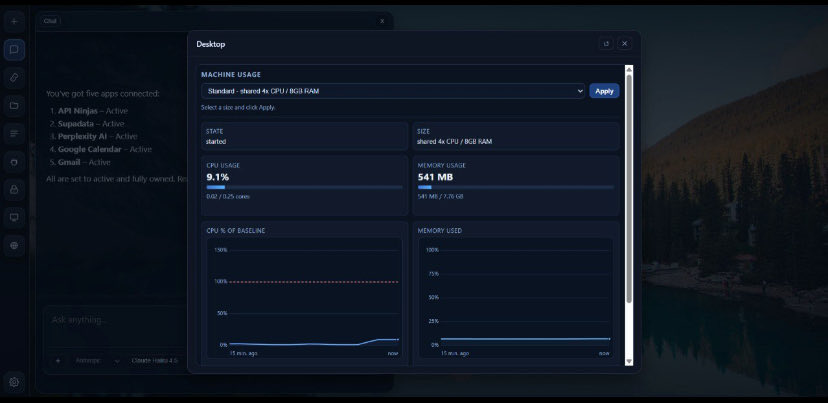This screenshot has height=403, width=828.
Task: Open the settings gear below the sidebar
Action: (x=14, y=382)
